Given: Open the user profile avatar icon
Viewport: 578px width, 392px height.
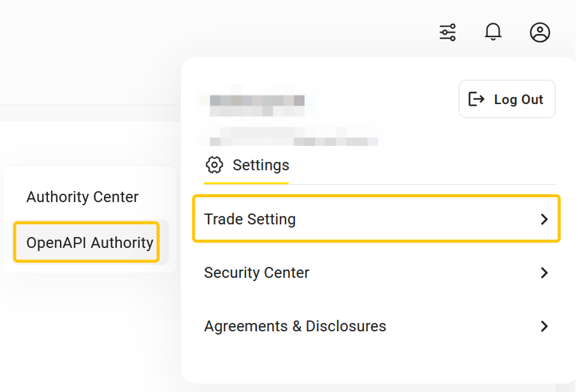Looking at the screenshot, I should pyautogui.click(x=540, y=32).
